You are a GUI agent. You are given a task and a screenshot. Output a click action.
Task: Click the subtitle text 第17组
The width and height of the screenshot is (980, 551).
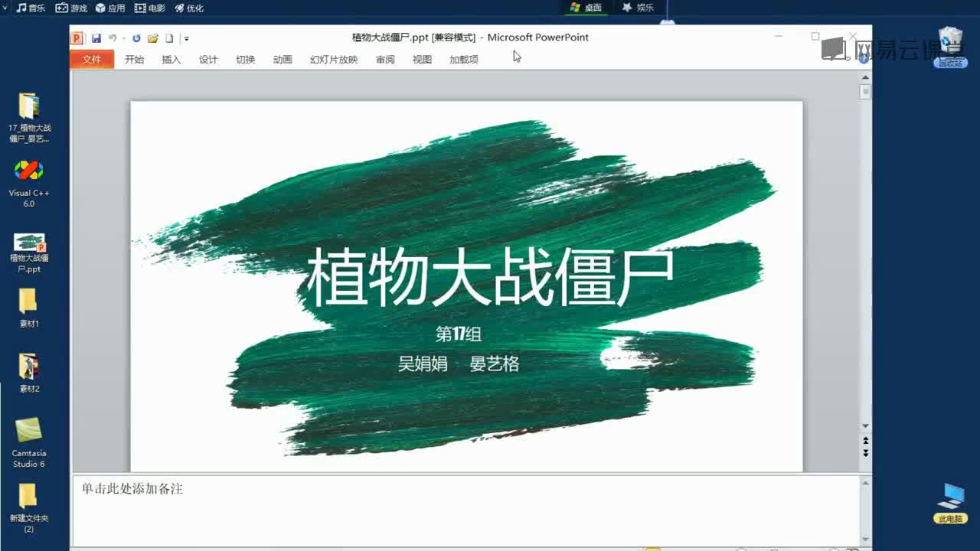[459, 334]
